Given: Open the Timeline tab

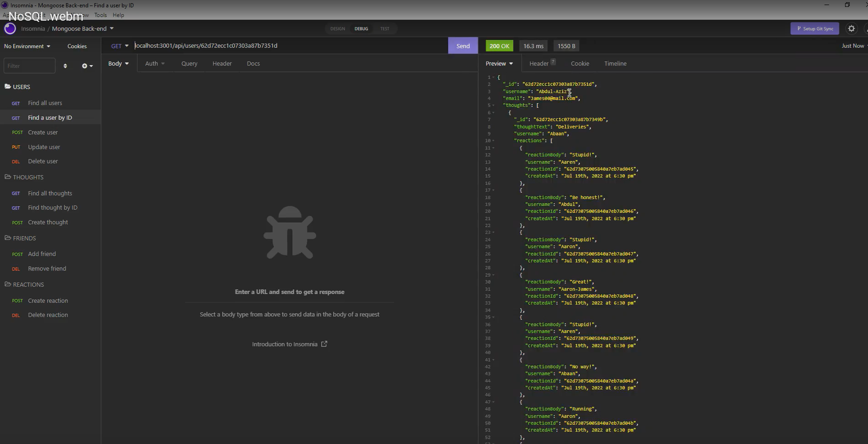Looking at the screenshot, I should coord(615,64).
